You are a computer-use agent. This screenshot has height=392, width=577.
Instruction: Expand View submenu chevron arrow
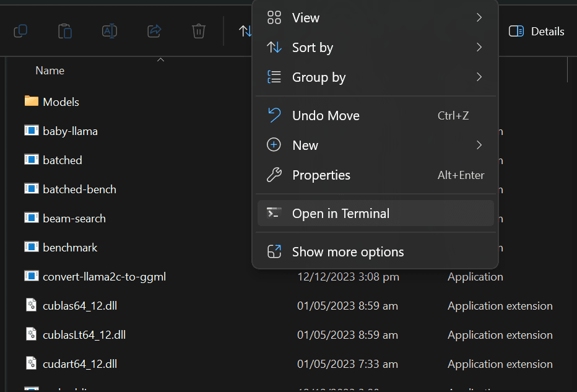[479, 17]
